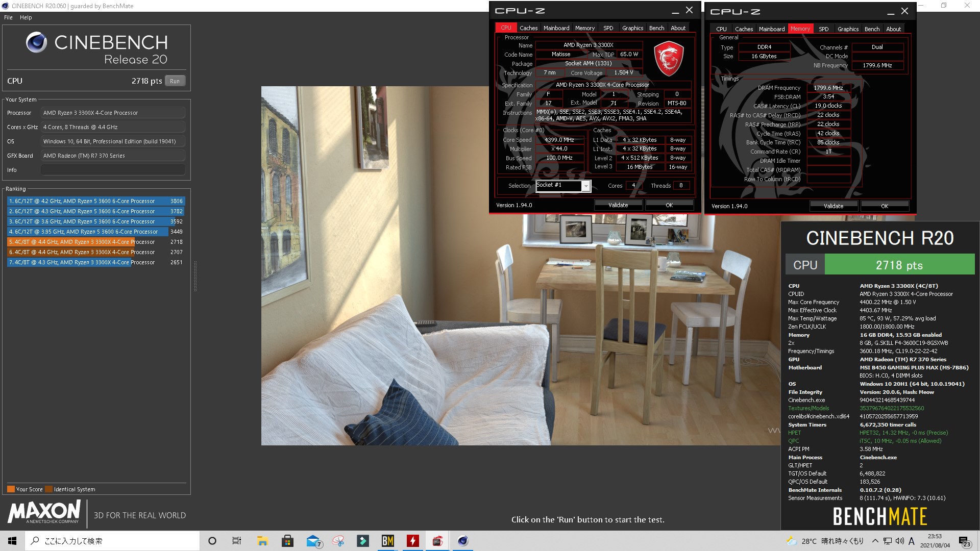Open Cortana from the taskbar circle icon
Screen dimensions: 980x551
212,541
